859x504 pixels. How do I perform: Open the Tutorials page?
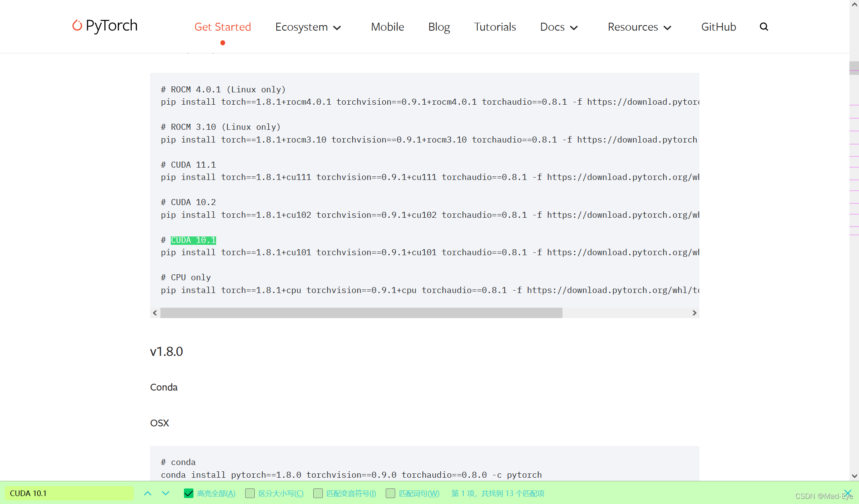[495, 27]
